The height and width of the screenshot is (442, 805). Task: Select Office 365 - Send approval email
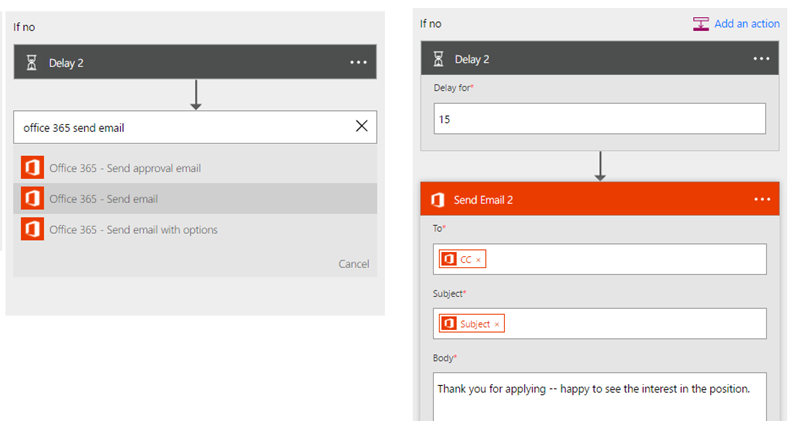(x=125, y=168)
